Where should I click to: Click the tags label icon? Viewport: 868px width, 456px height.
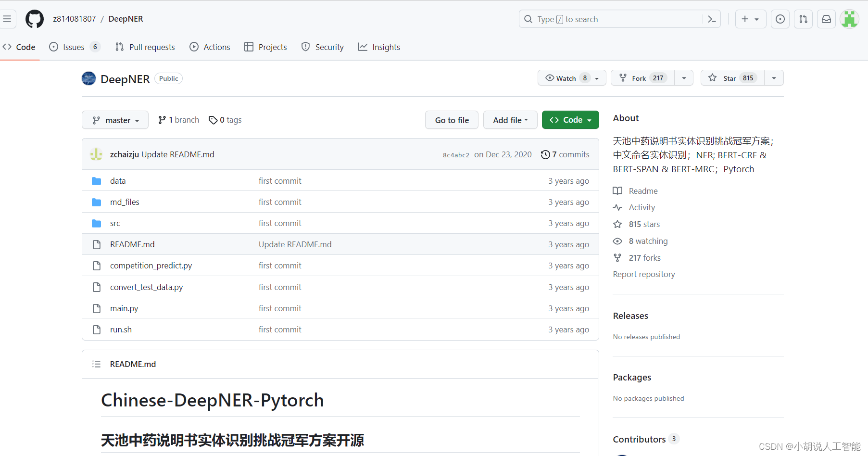coord(213,120)
